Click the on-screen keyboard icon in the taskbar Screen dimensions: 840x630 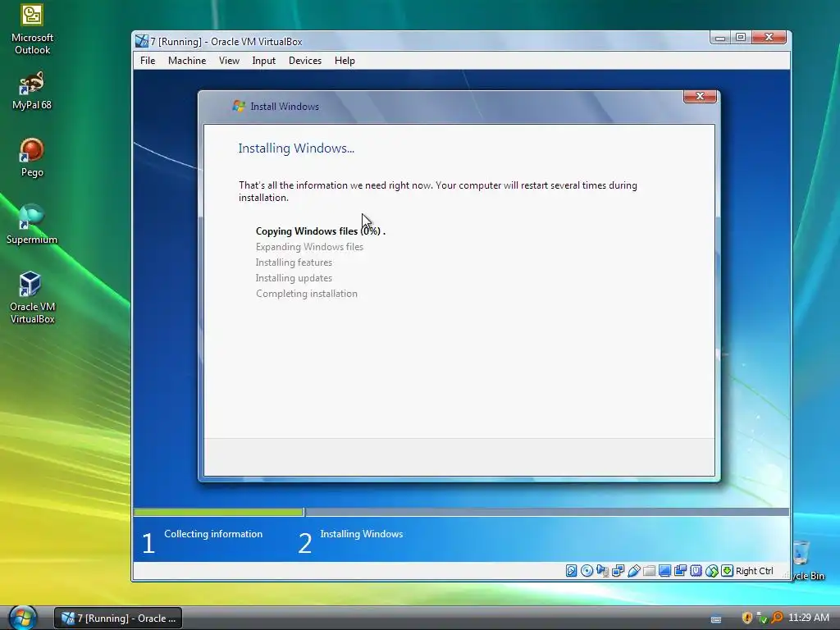[716, 619]
